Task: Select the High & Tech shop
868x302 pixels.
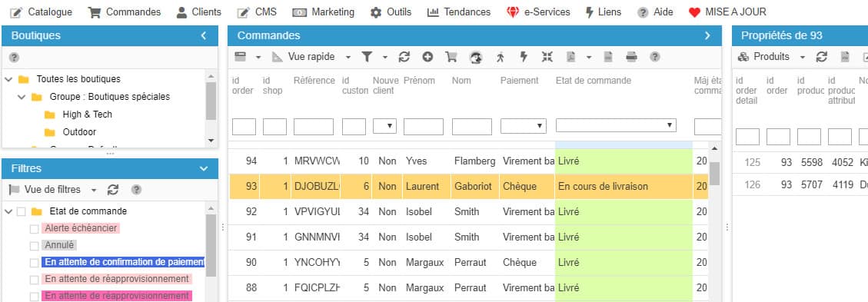Action: [x=87, y=114]
